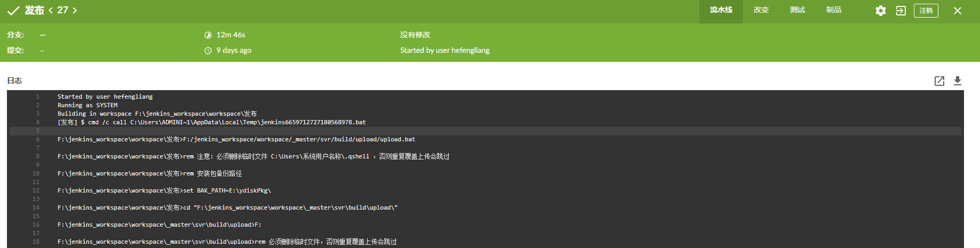Go to next run using right chevron
The height and width of the screenshot is (248, 980).
point(75,10)
